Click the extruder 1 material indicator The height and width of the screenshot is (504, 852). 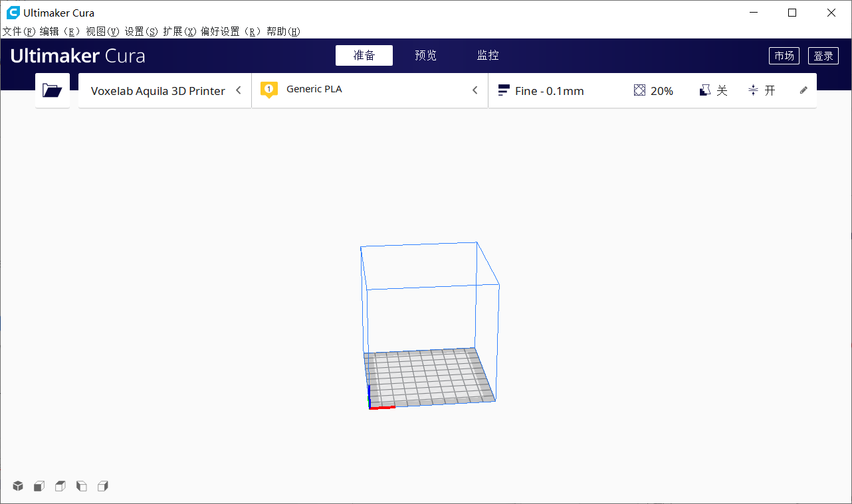[x=268, y=90]
